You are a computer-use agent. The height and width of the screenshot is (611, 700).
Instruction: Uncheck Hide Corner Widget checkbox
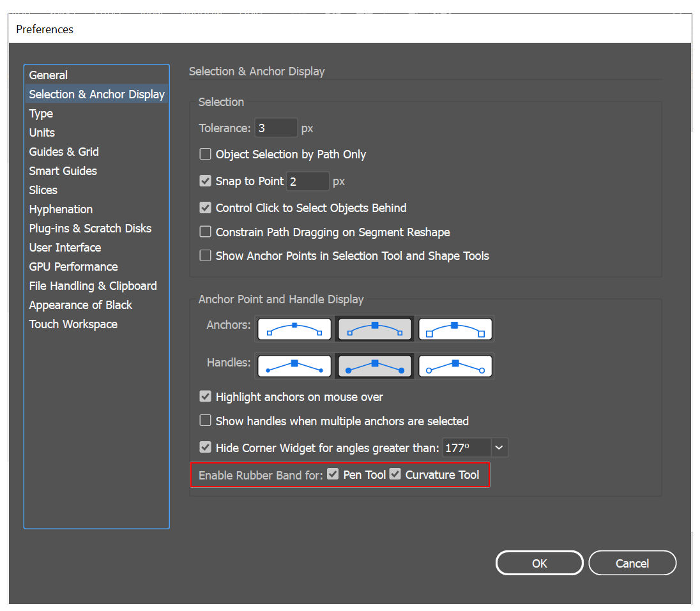point(205,447)
